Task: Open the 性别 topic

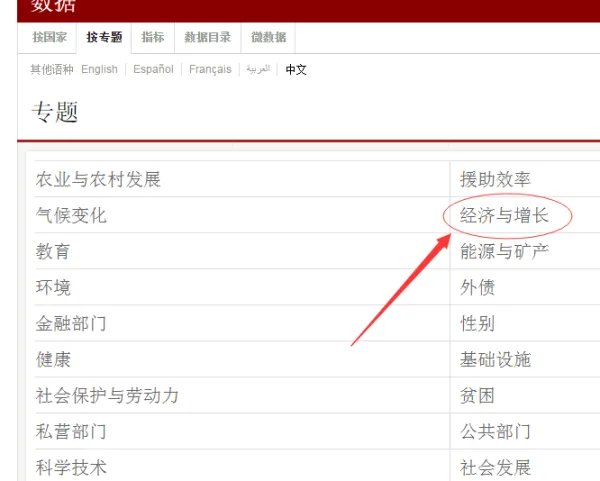Action: [x=478, y=323]
